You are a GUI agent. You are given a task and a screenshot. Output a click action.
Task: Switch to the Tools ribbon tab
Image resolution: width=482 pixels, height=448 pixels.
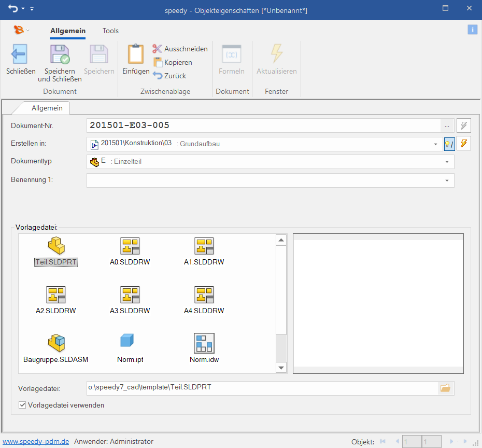(x=110, y=31)
